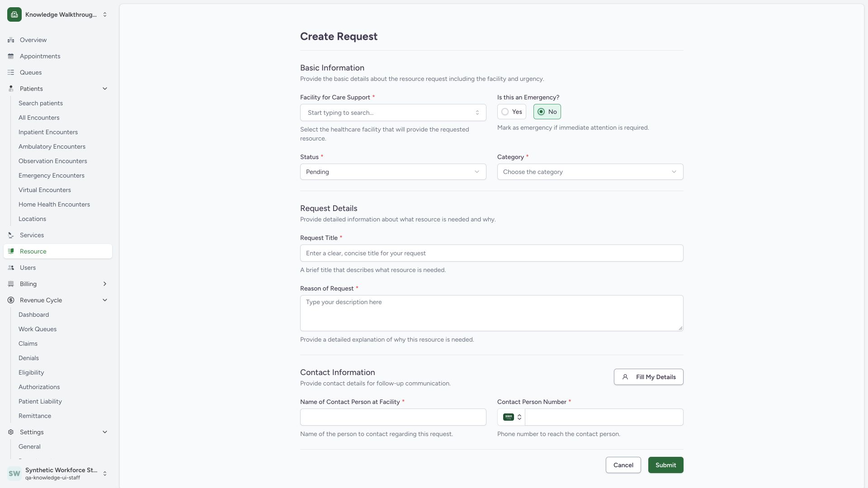
Task: Open Patient Liability page
Action: [x=40, y=401]
